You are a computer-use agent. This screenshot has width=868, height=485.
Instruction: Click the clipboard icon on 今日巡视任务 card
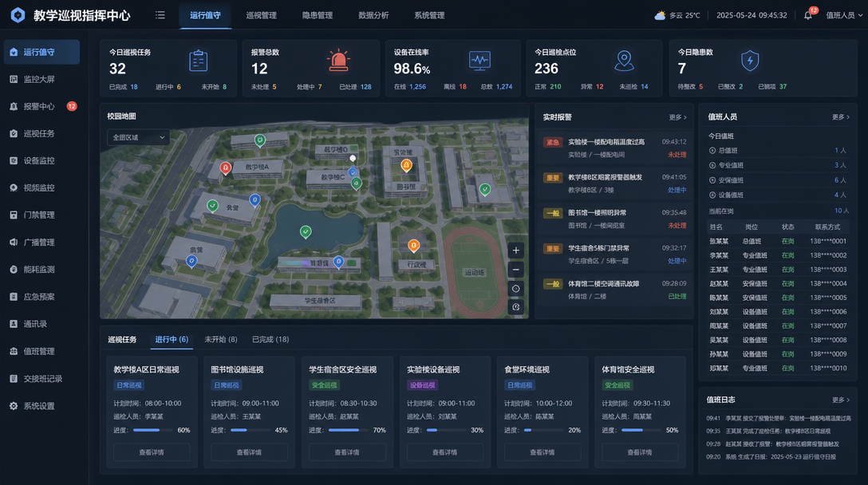coord(198,61)
